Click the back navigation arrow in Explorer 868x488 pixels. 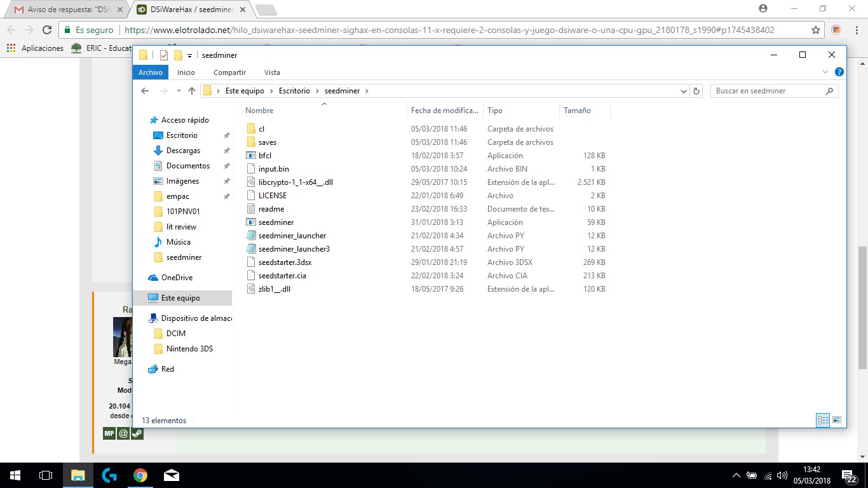145,91
